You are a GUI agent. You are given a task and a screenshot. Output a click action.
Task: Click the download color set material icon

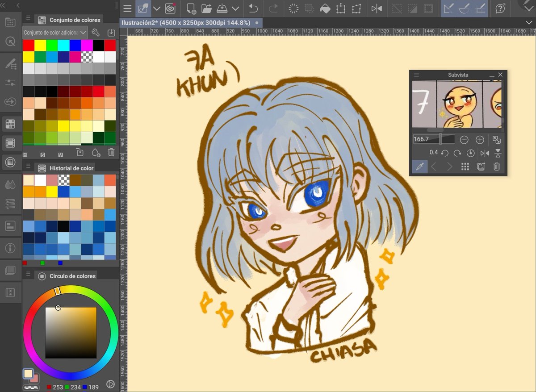111,32
